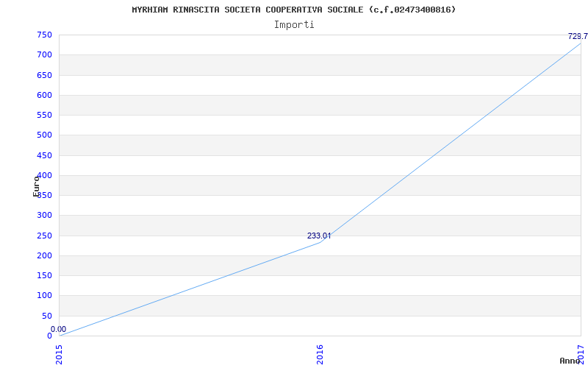Screen dimensions: 588x368
Task: Click the 500 y-axis tick label
Action: pyautogui.click(x=44, y=135)
